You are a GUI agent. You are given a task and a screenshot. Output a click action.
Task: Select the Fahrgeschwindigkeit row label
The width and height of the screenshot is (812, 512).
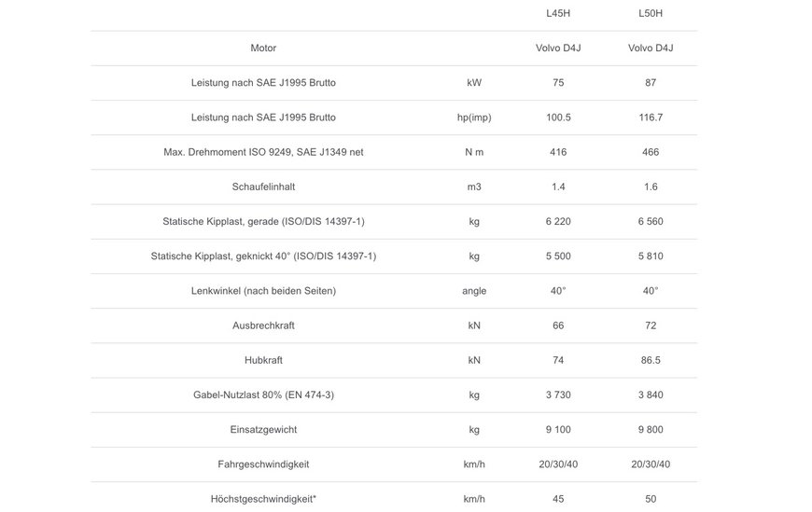(x=263, y=464)
